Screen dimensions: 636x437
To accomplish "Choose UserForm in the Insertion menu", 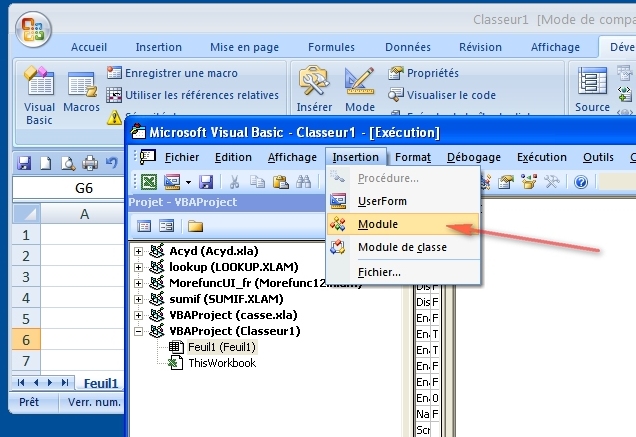I will 403,201.
